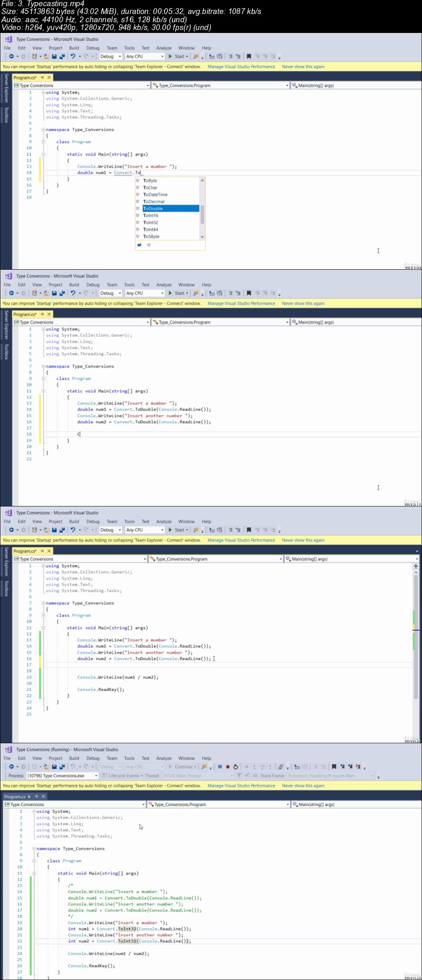
Task: Open the Toolbox side tab in third frame
Action: tap(6, 588)
